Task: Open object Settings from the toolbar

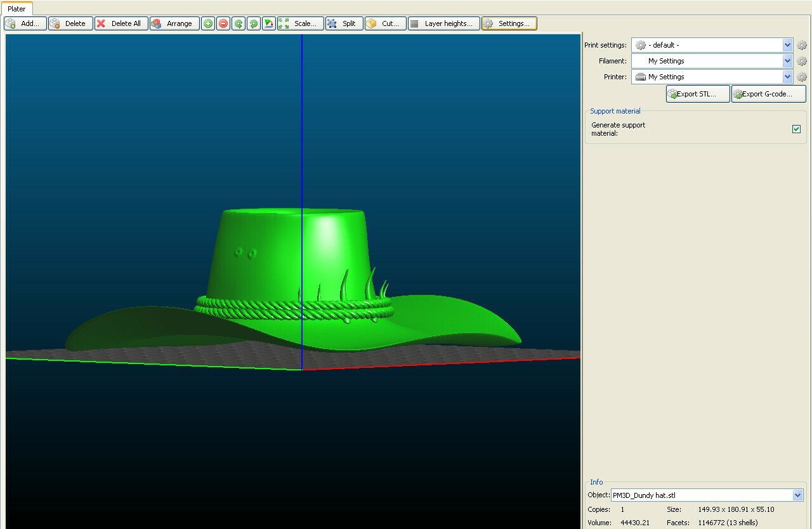Action: [508, 23]
